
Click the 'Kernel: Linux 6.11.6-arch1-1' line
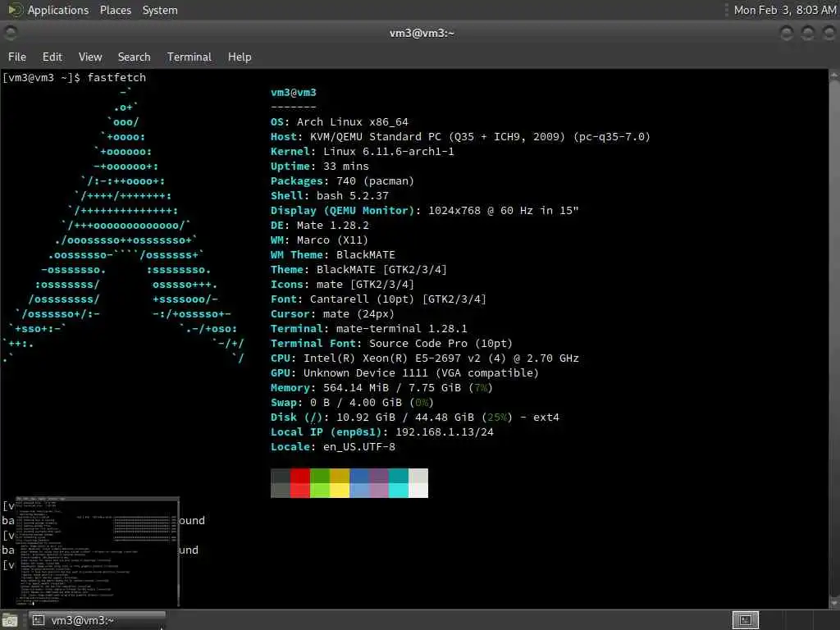(362, 152)
